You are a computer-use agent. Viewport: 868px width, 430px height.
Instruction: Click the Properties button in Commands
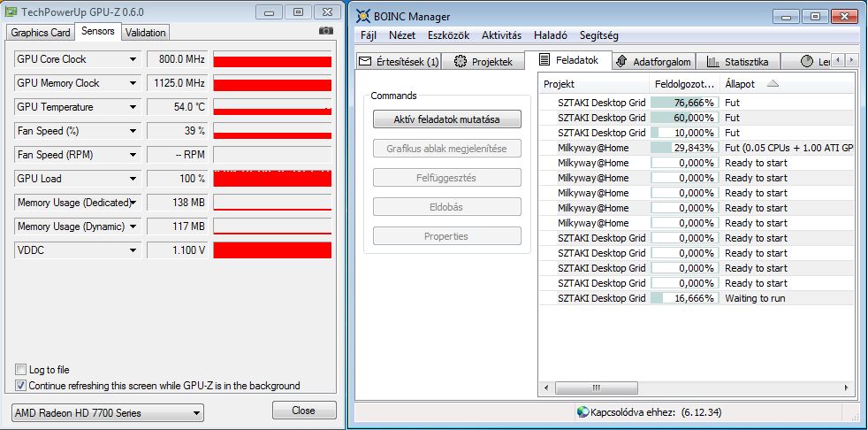(446, 236)
